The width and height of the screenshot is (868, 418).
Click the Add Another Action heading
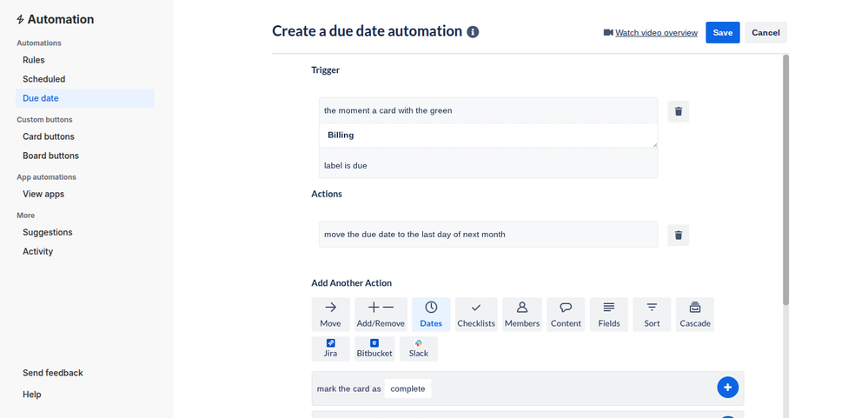352,283
